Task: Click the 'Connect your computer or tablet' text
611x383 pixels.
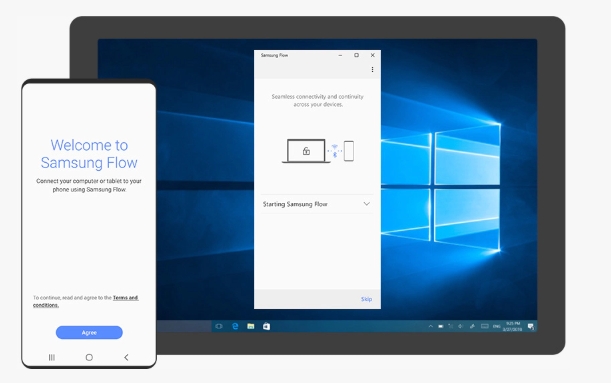Action: pos(89,185)
